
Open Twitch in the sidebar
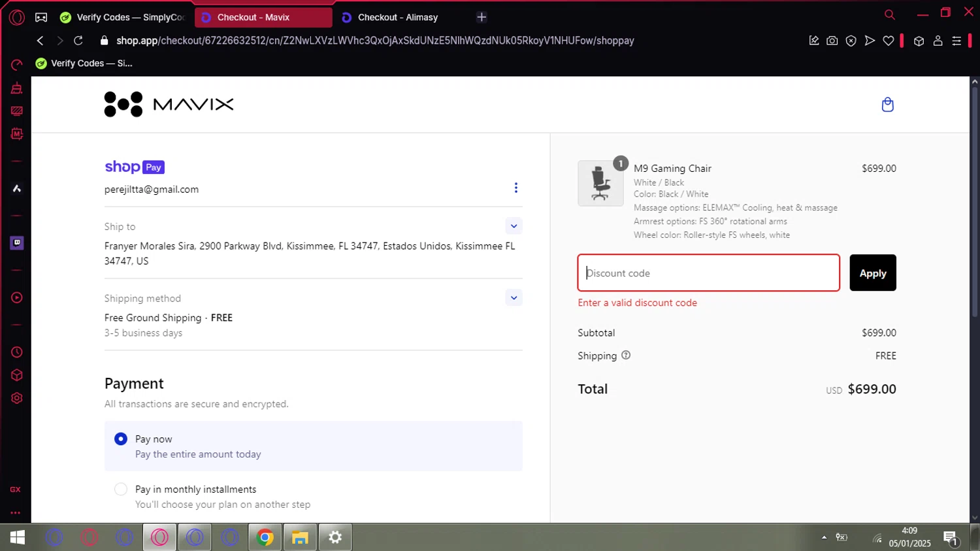17,243
